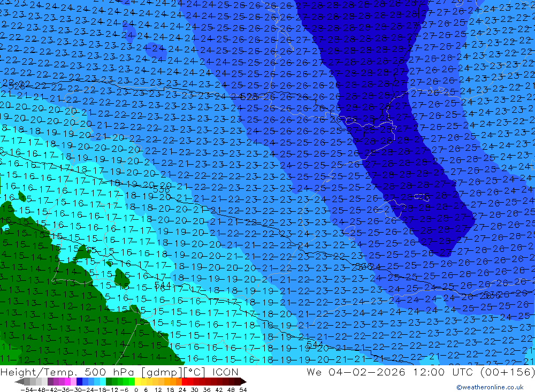Click the "54" legend tick label
The height and width of the screenshot is (392, 535).
point(243,390)
